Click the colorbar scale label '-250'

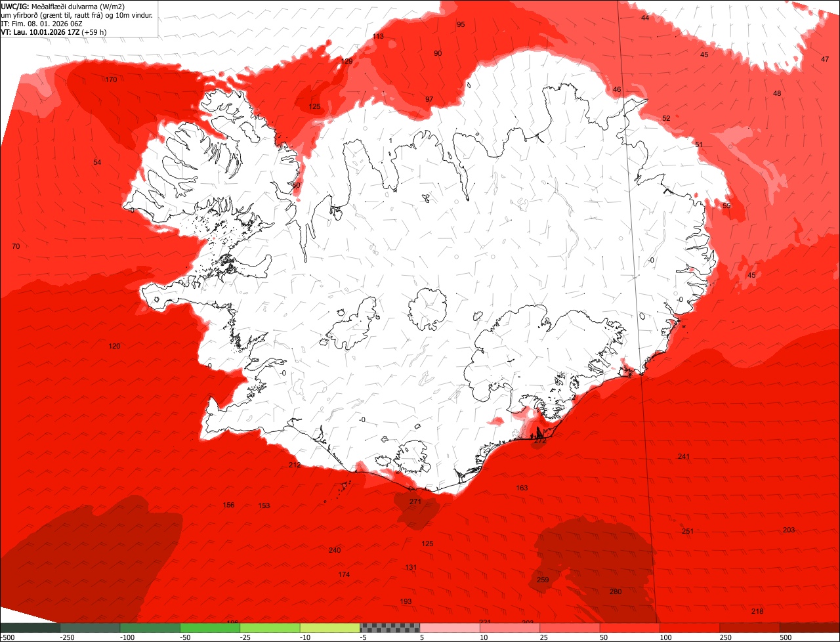pos(66,637)
